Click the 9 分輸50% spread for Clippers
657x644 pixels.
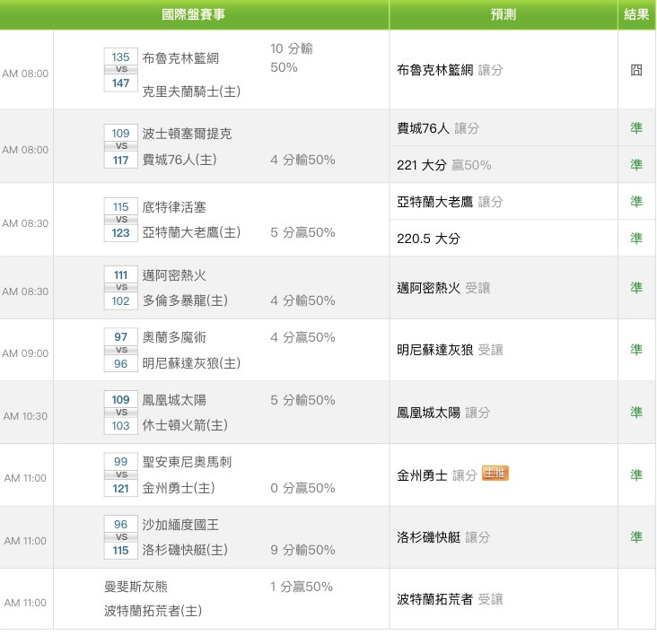click(302, 550)
